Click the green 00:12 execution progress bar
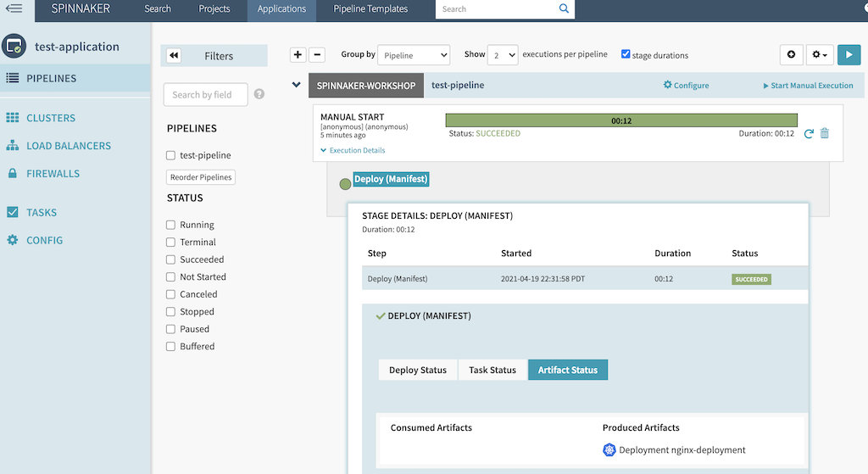The height and width of the screenshot is (474, 868). point(621,120)
